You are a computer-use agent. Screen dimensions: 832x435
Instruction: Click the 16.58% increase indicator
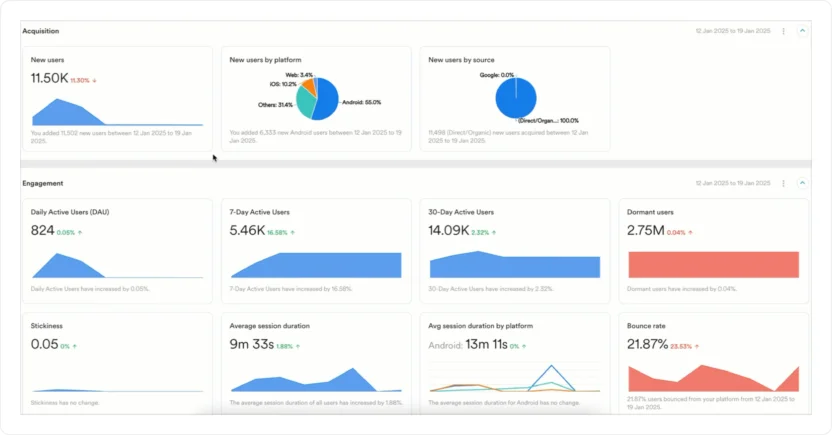(281, 233)
